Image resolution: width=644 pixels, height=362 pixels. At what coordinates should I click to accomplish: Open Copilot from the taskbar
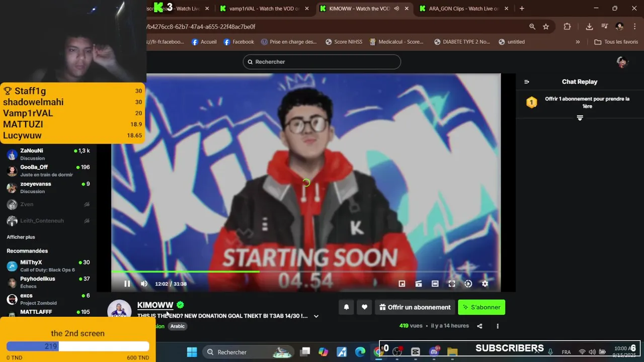[x=323, y=352]
